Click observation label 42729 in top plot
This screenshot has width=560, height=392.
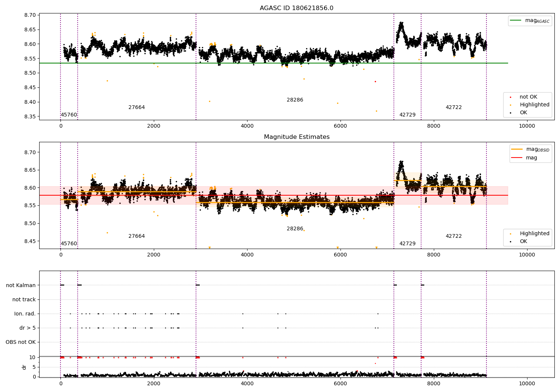point(407,115)
